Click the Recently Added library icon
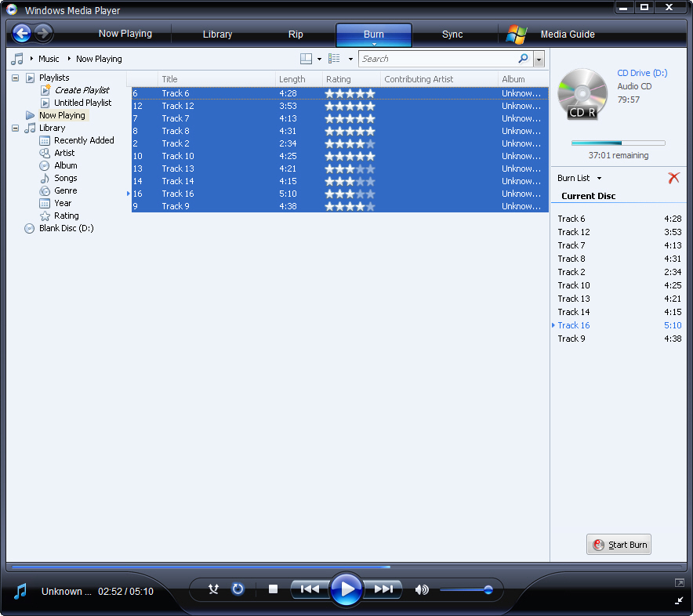The width and height of the screenshot is (693, 616). [x=45, y=140]
